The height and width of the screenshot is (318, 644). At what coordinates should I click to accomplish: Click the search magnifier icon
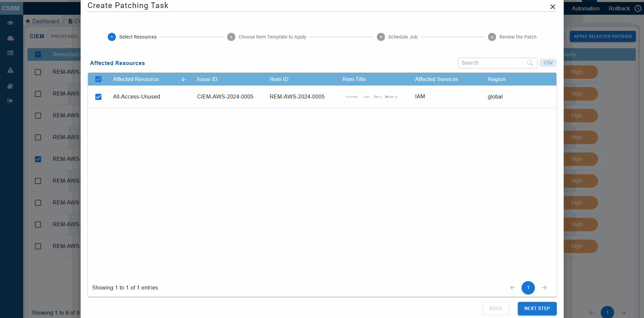530,63
